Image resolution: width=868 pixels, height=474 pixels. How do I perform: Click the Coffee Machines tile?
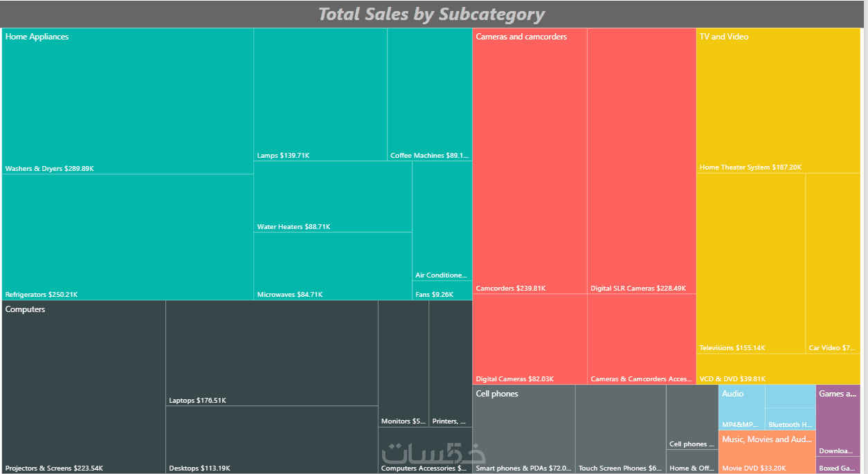430,95
